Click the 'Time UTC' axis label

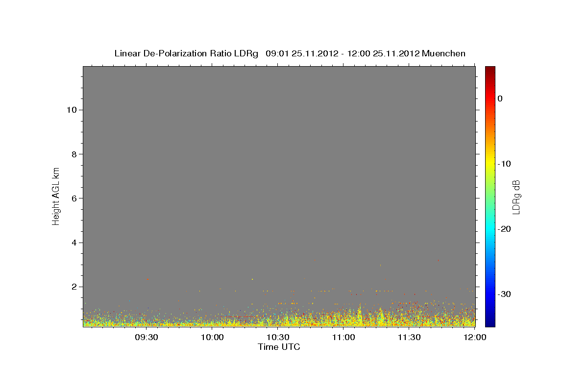279,347
